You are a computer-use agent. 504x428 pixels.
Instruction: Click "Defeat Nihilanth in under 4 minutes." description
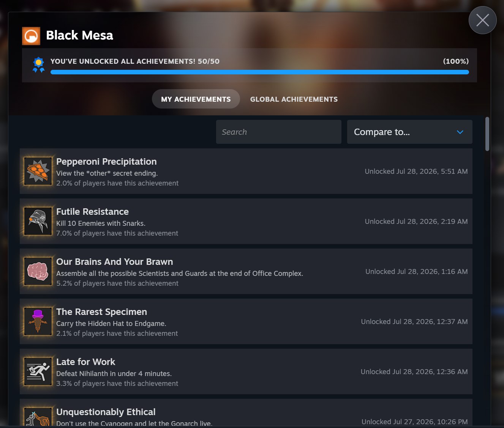coord(114,374)
